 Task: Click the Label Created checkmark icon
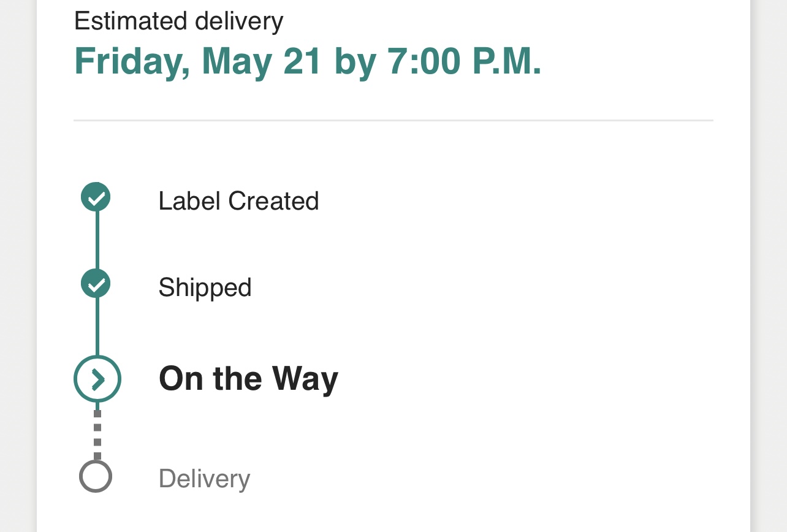pos(96,197)
